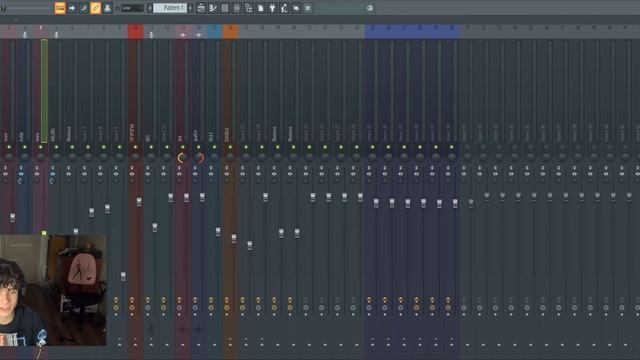Click the lowest-positioned white fader handle

(x=123, y=276)
